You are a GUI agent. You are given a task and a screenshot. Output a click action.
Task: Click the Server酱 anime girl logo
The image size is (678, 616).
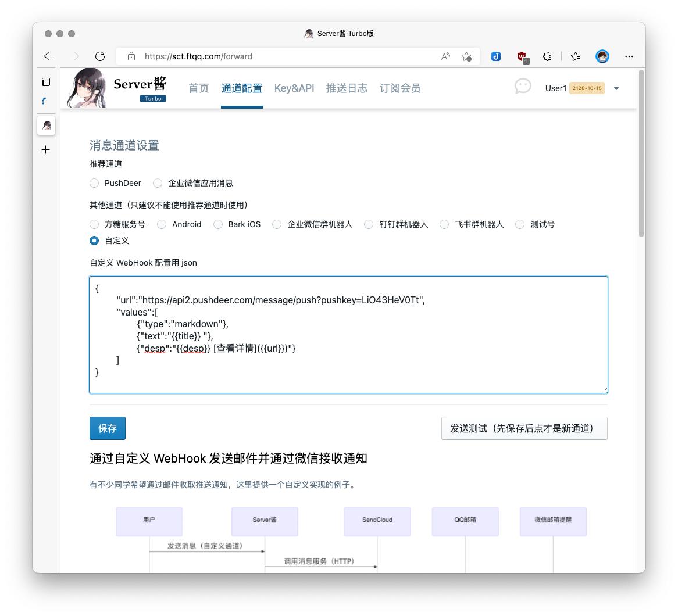86,88
